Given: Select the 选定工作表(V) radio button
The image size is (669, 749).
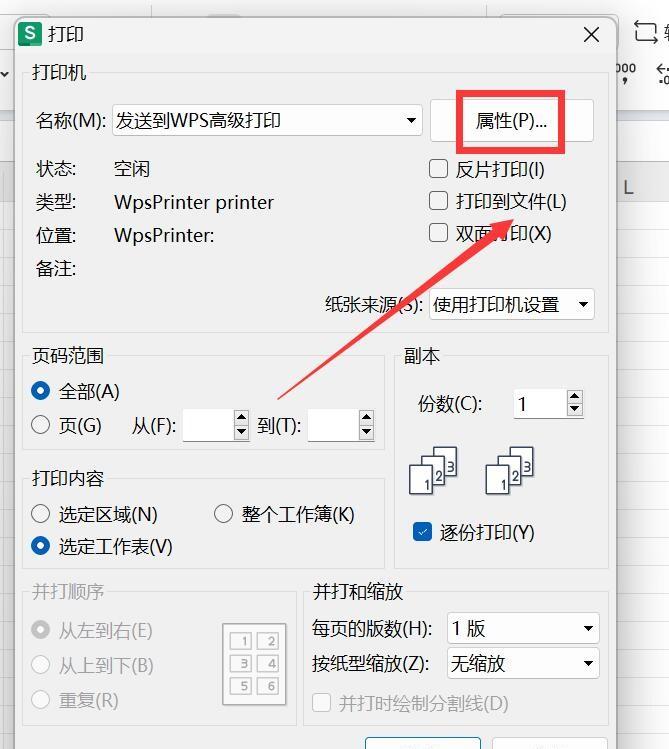Looking at the screenshot, I should pyautogui.click(x=40, y=546).
